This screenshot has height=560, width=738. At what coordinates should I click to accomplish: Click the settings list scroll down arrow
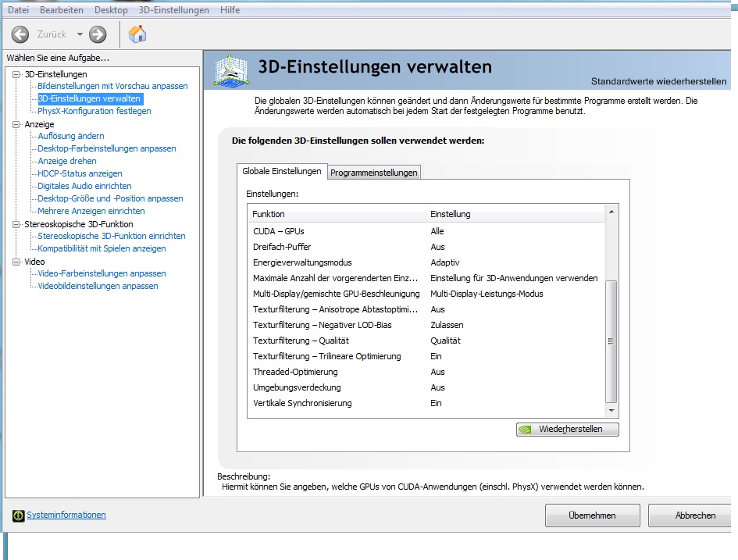point(611,410)
